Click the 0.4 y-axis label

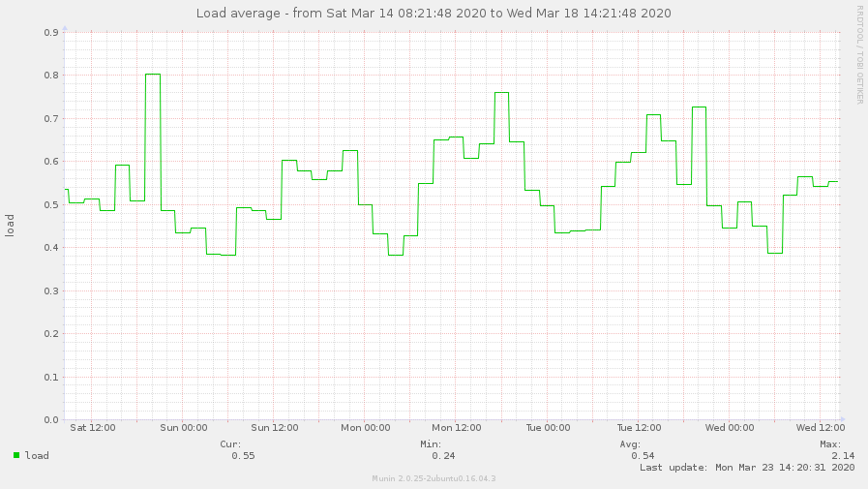pyautogui.click(x=51, y=248)
